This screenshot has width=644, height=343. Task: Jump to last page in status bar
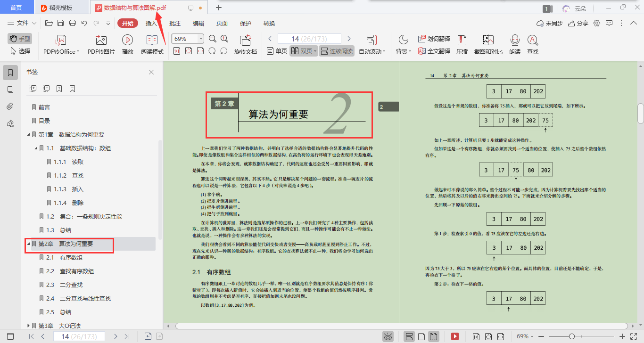[127, 336]
